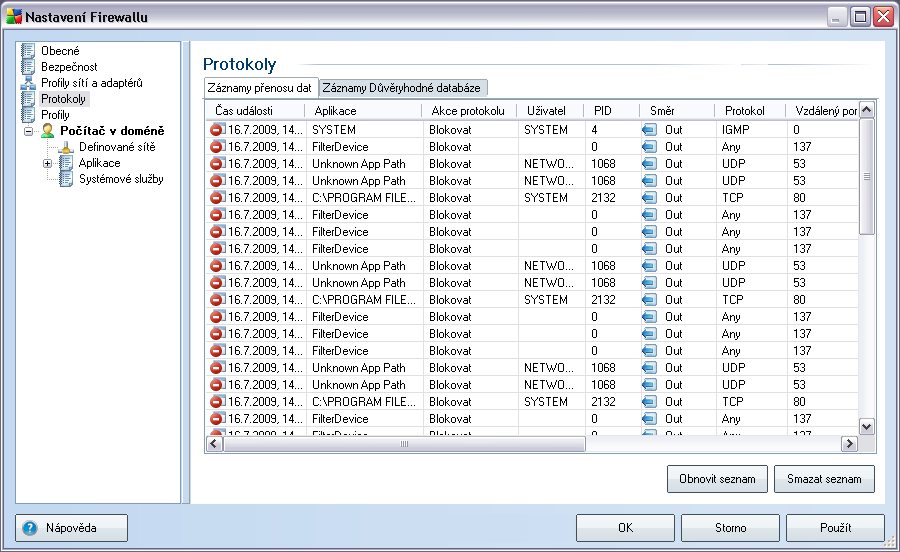Sort by the Akce protokolu column header
Screen dimensions: 900x552
[470, 111]
